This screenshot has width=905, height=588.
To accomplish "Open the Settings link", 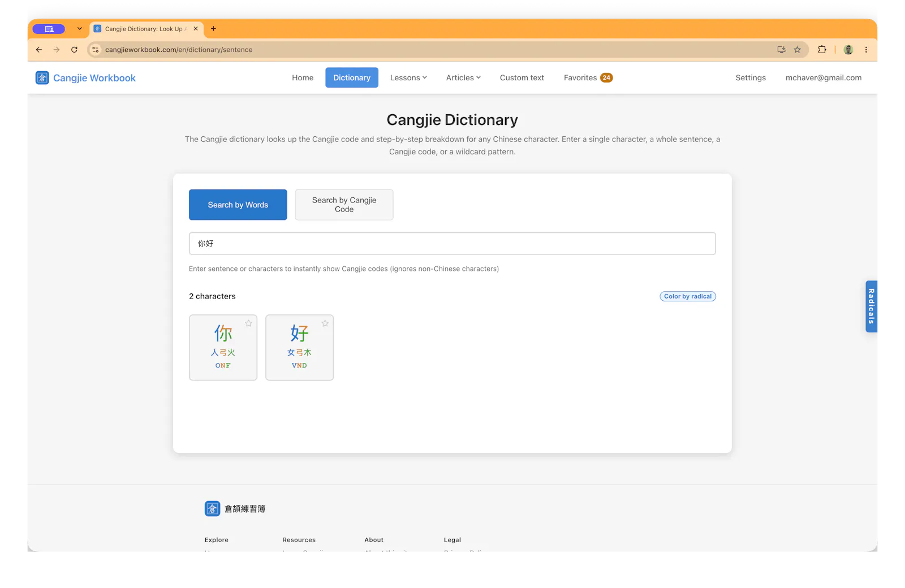I will 751,77.
